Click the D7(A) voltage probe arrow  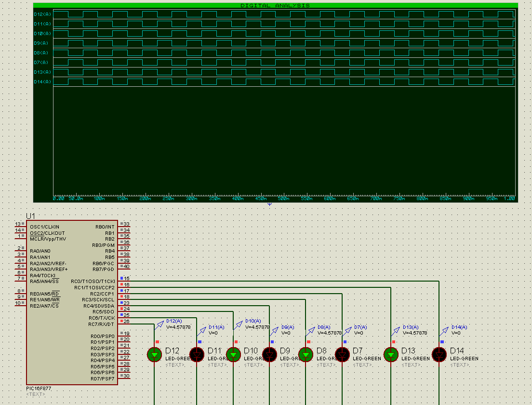pos(347,331)
